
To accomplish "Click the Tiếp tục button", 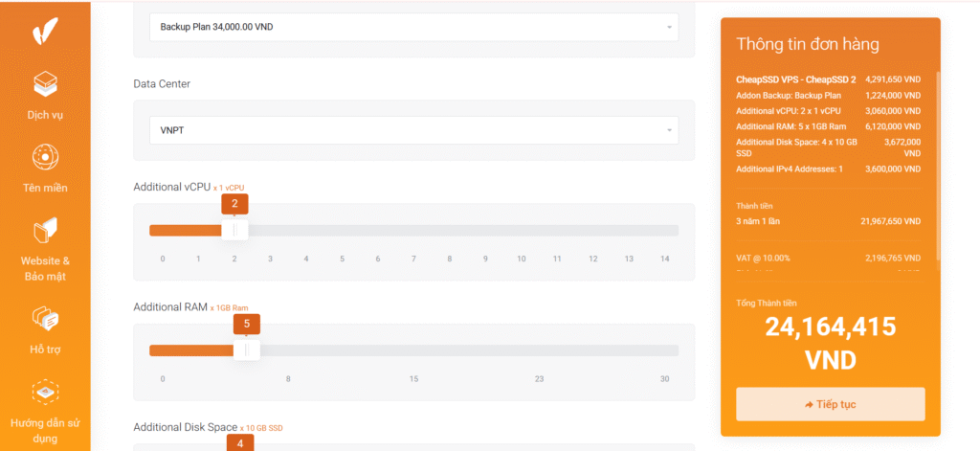I will point(830,404).
